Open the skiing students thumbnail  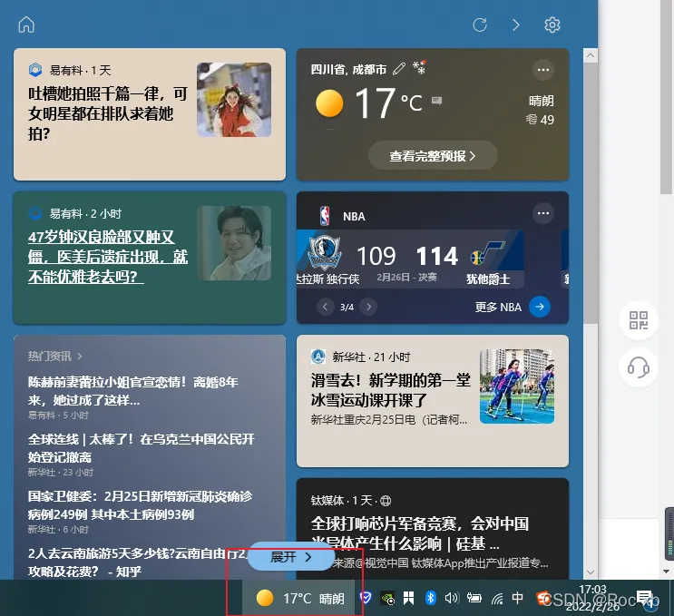click(x=517, y=386)
